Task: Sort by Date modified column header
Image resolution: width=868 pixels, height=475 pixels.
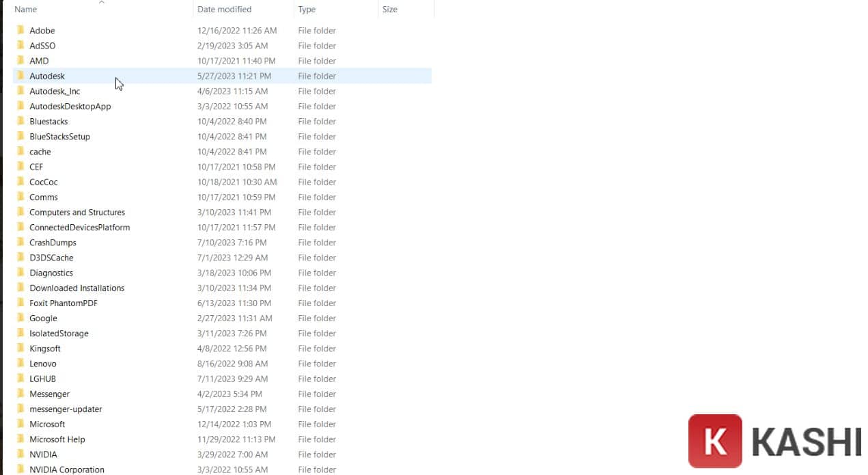Action: 224,10
